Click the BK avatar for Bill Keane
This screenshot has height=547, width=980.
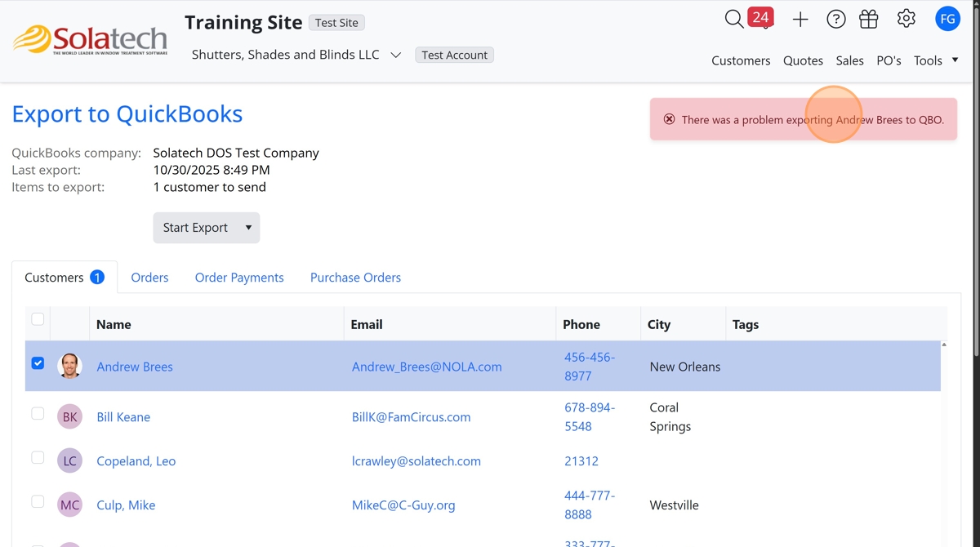[x=69, y=416]
